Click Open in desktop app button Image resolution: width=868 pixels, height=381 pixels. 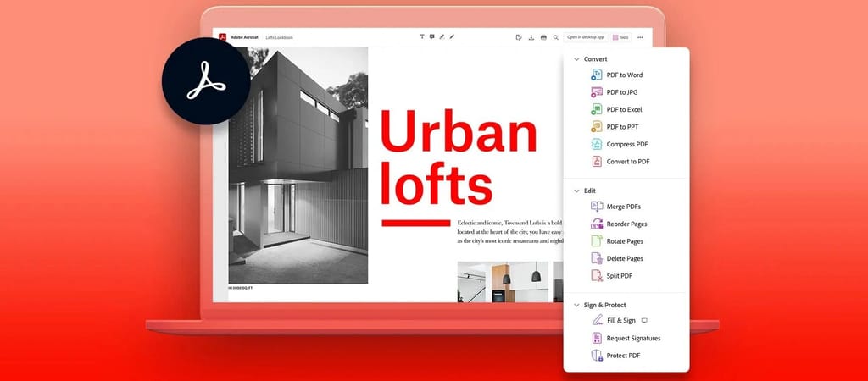coord(585,37)
